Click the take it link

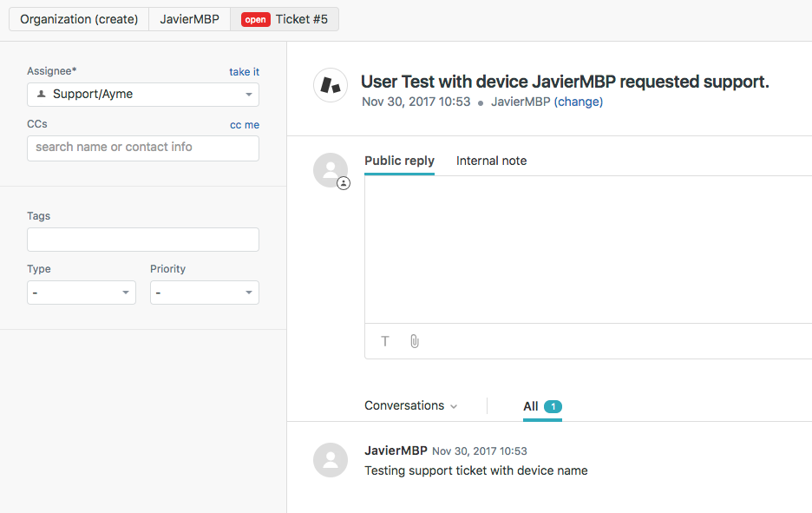[x=245, y=72]
